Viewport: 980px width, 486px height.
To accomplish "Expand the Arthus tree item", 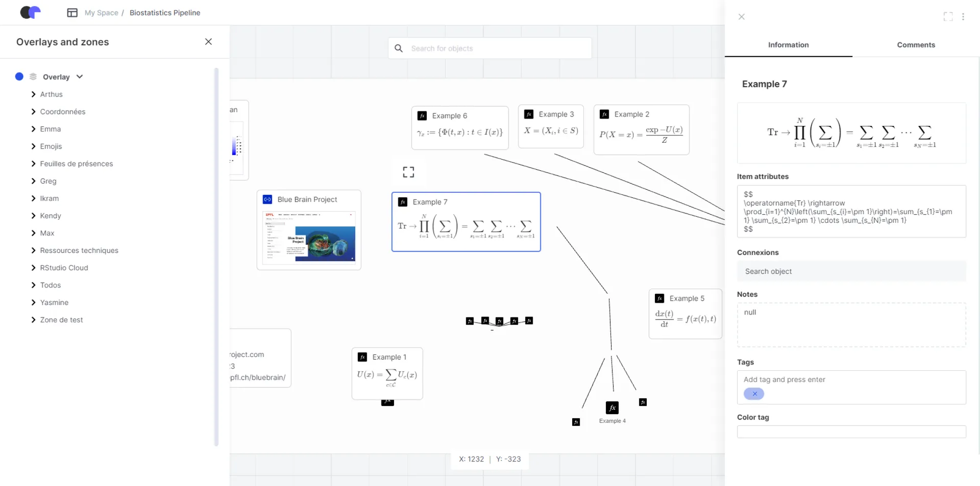I will click(x=34, y=94).
